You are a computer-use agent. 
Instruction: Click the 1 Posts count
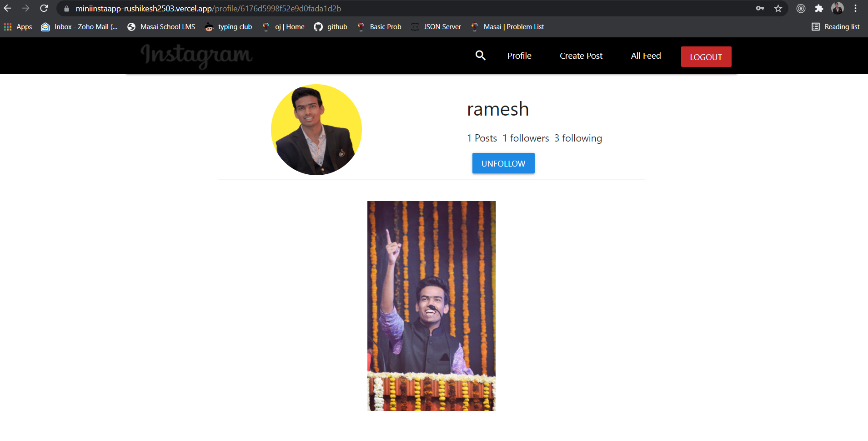482,138
